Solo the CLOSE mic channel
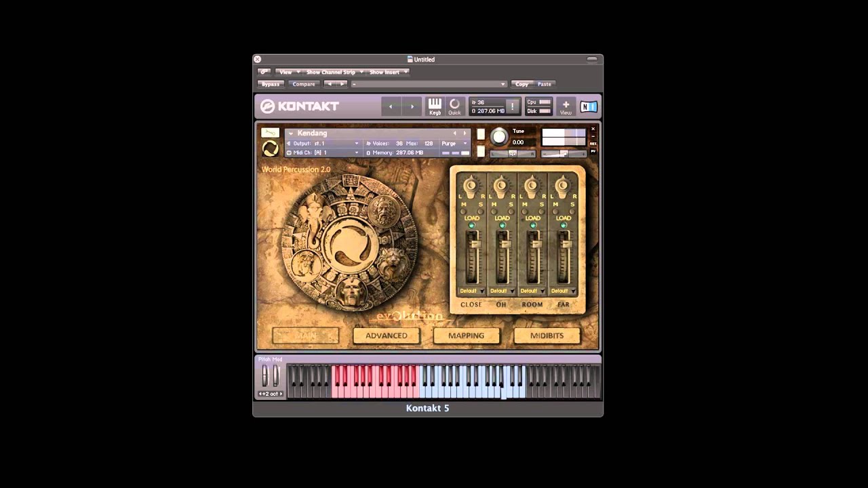Image resolution: width=868 pixels, height=488 pixels. click(x=480, y=211)
